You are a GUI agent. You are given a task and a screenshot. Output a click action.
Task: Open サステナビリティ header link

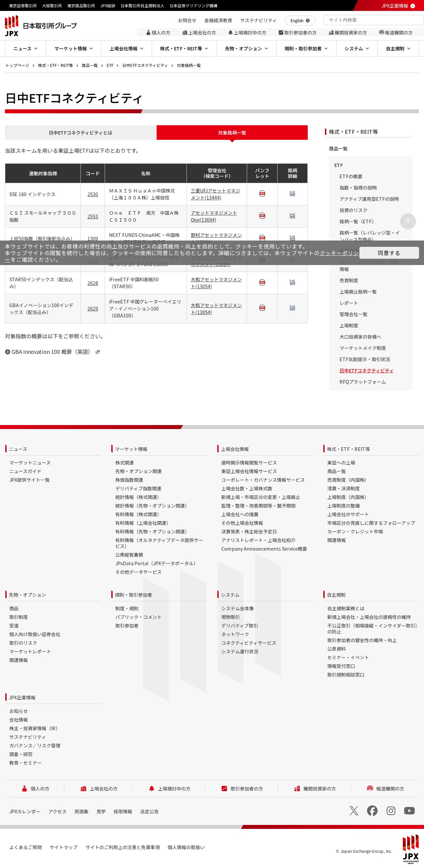click(x=258, y=21)
